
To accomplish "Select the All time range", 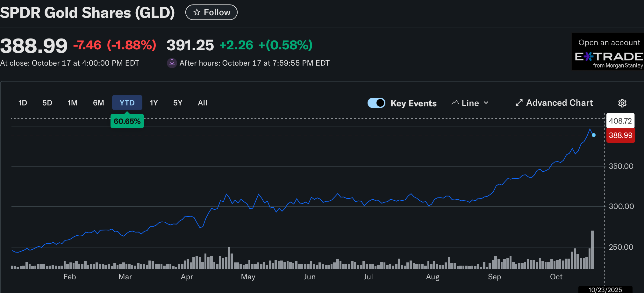I will (203, 103).
